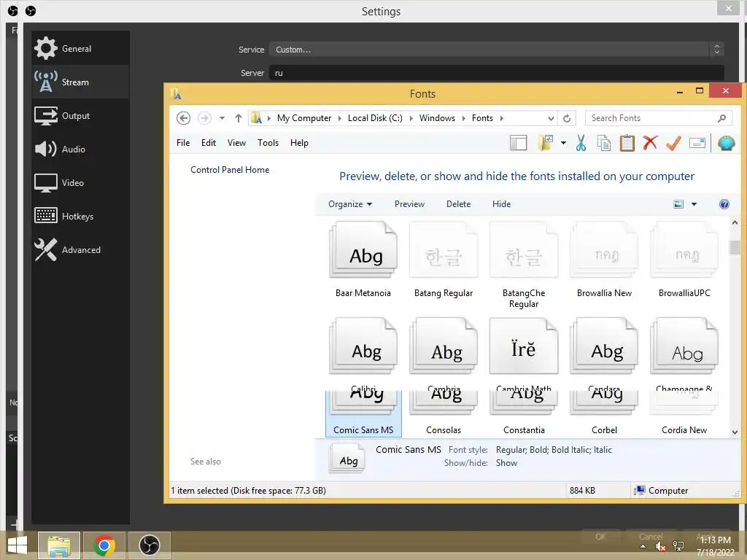
Task: Click the muted volume tray icon
Action: click(x=660, y=546)
